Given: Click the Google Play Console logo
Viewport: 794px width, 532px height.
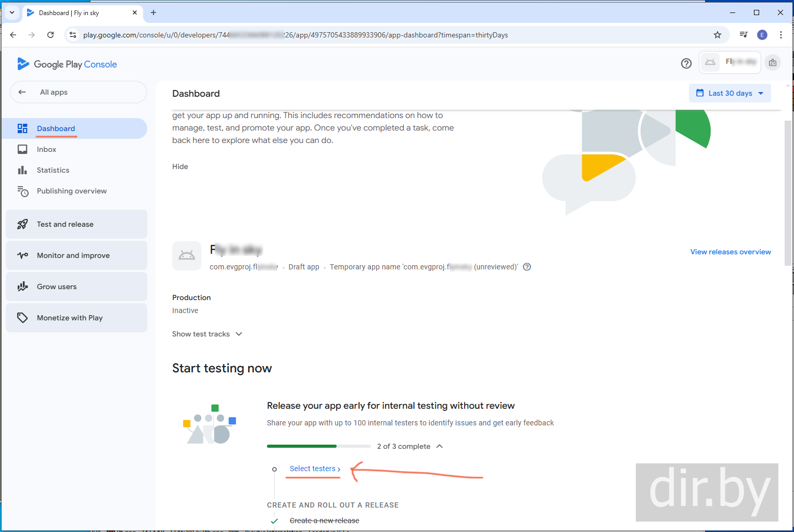Looking at the screenshot, I should tap(67, 64).
